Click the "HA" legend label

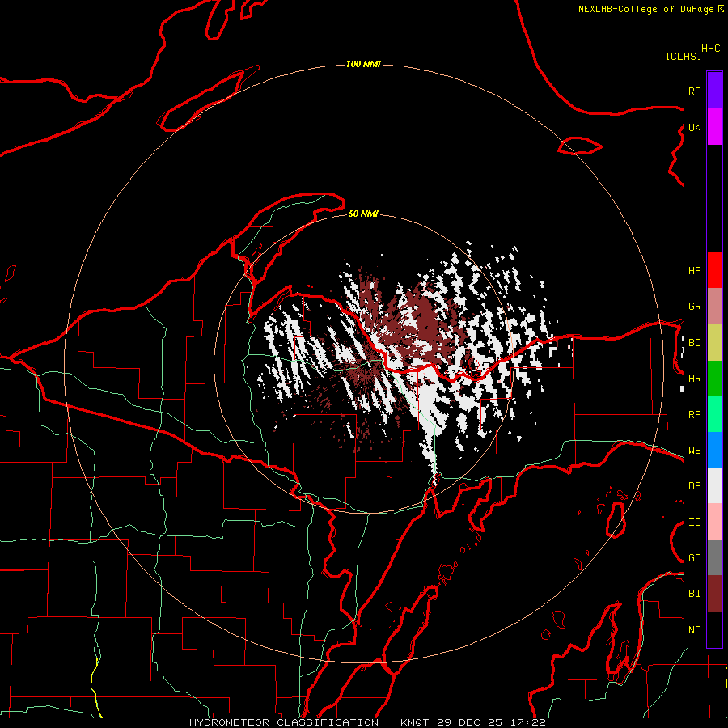[x=694, y=270]
